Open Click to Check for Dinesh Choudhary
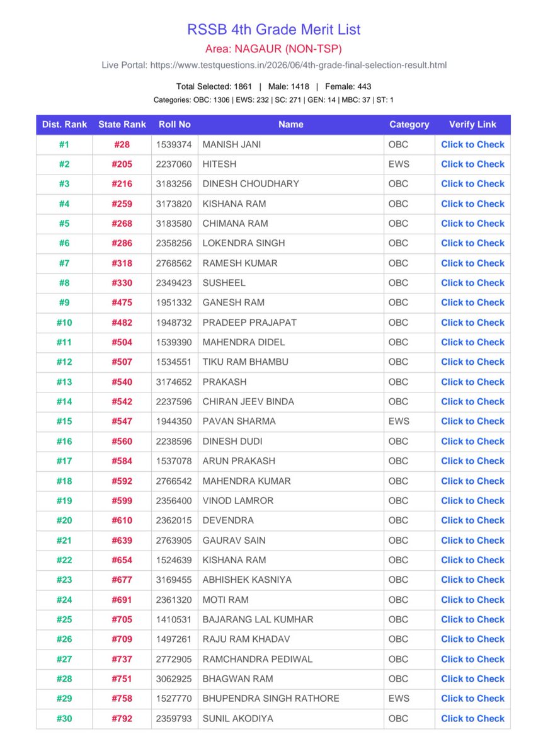Image resolution: width=543 pixels, height=756 pixels. pos(472,184)
